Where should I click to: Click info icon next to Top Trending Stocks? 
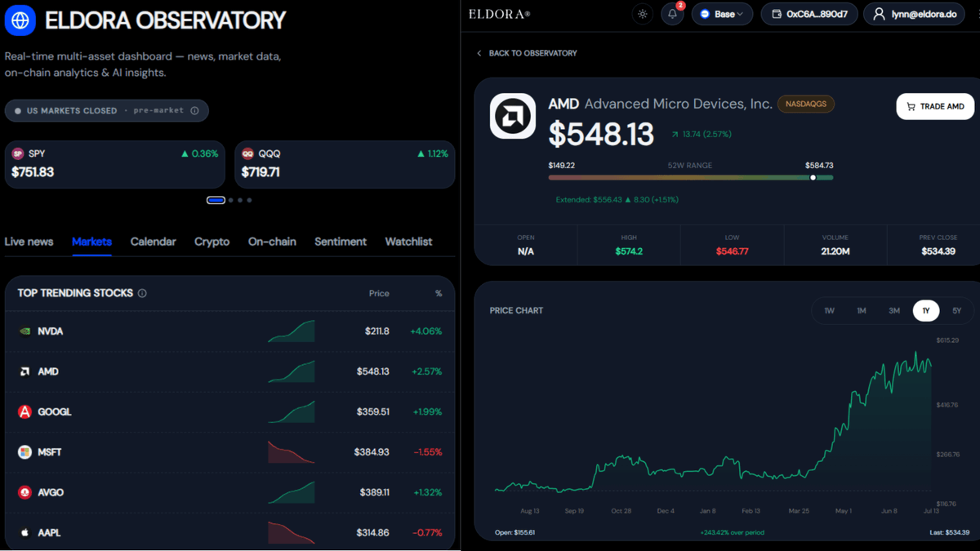[142, 293]
